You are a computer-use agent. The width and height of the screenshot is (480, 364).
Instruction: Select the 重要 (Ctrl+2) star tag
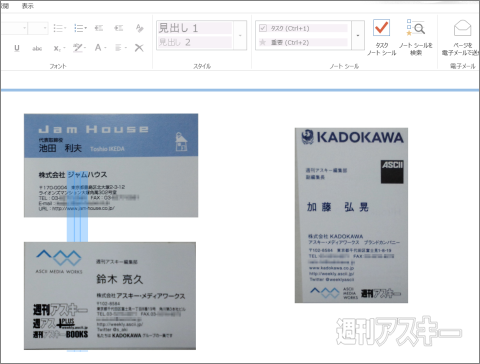tap(303, 42)
